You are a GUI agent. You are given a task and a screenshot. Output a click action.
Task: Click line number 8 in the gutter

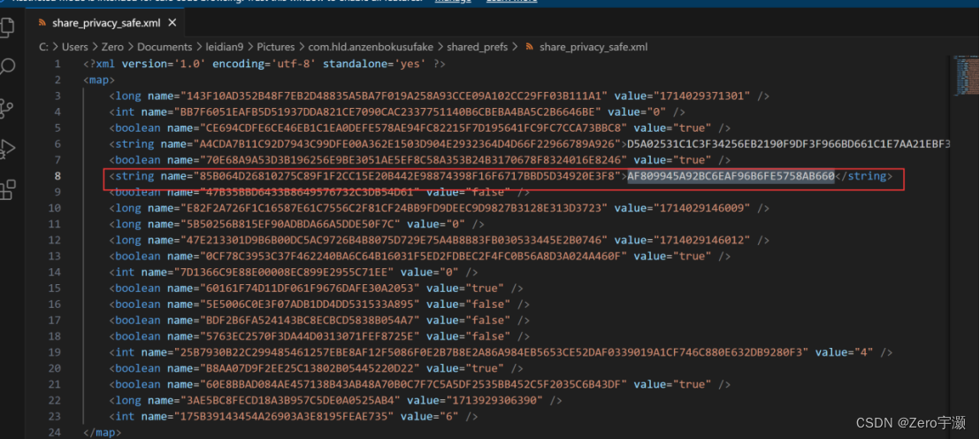point(57,176)
